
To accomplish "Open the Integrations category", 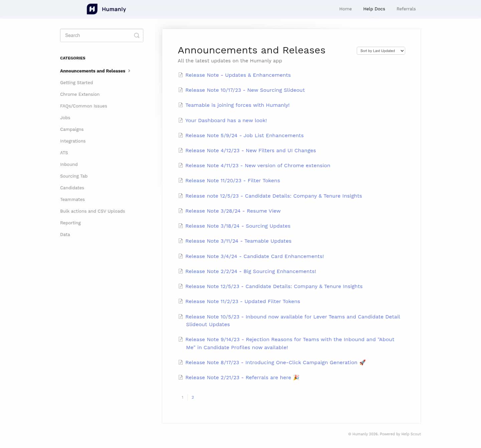I will [x=73, y=141].
